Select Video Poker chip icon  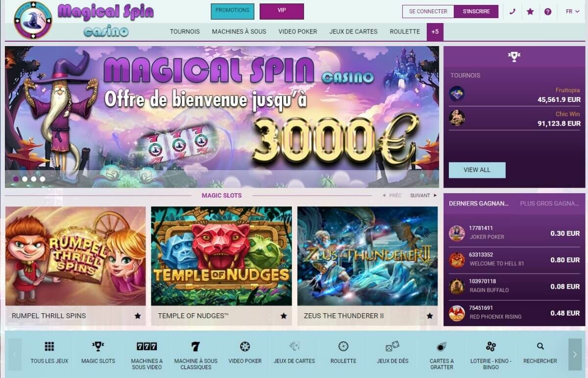[245, 347]
